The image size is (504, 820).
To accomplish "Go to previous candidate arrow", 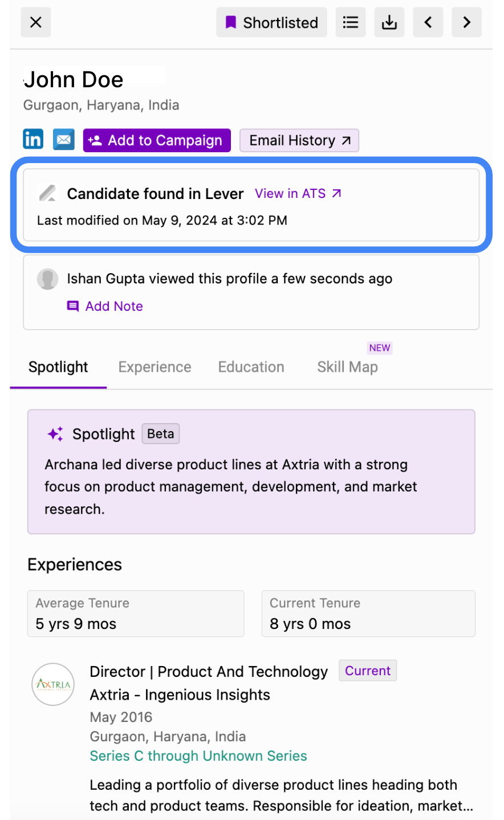I will click(428, 23).
